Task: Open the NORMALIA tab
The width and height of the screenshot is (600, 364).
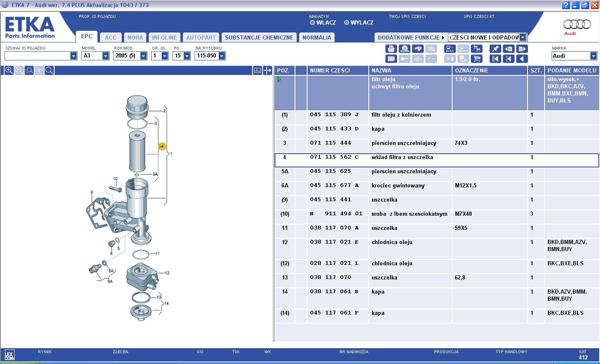Action: point(317,37)
